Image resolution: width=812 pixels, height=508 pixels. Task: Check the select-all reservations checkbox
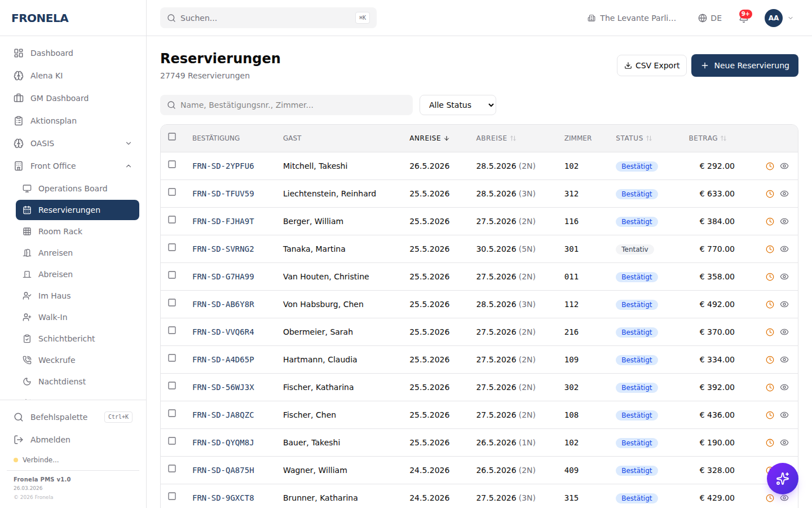coord(172,137)
